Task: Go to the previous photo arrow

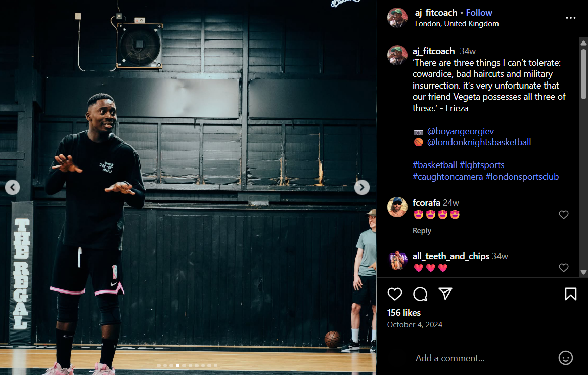Action: click(12, 187)
